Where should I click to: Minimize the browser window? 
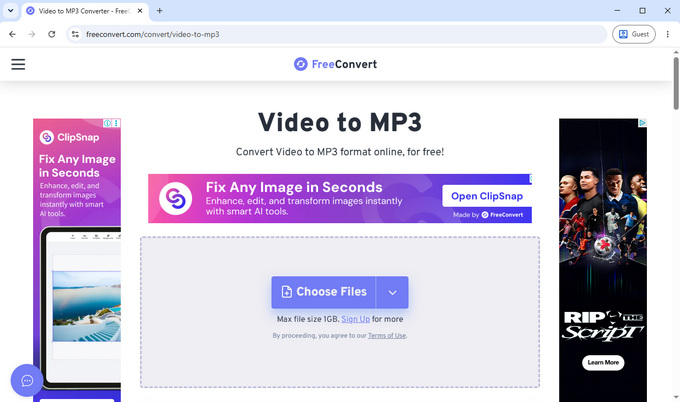[617, 11]
